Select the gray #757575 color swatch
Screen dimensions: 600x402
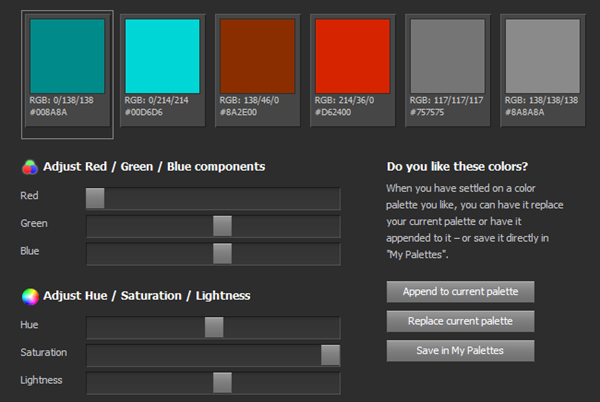click(x=448, y=56)
